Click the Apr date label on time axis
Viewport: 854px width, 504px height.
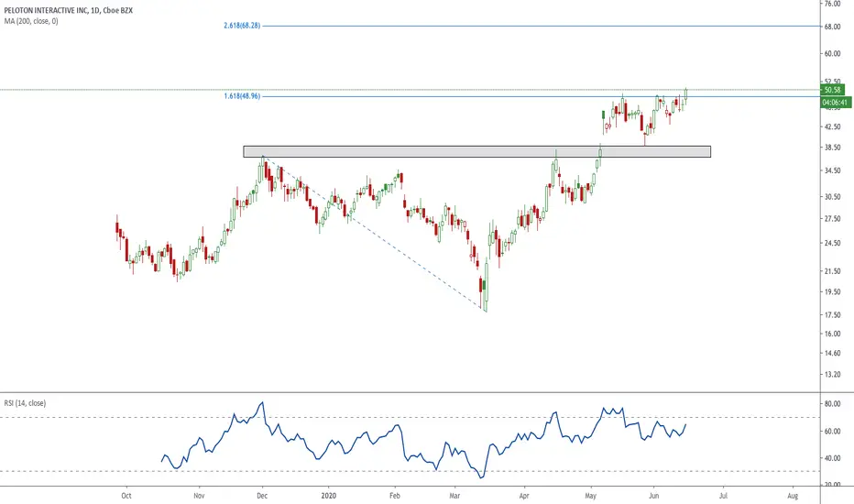coord(524,495)
